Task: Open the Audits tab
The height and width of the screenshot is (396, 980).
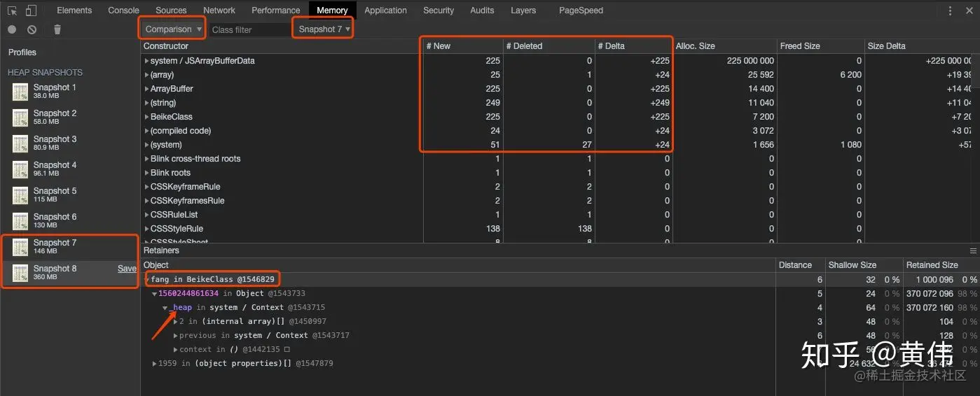Action: click(x=482, y=10)
